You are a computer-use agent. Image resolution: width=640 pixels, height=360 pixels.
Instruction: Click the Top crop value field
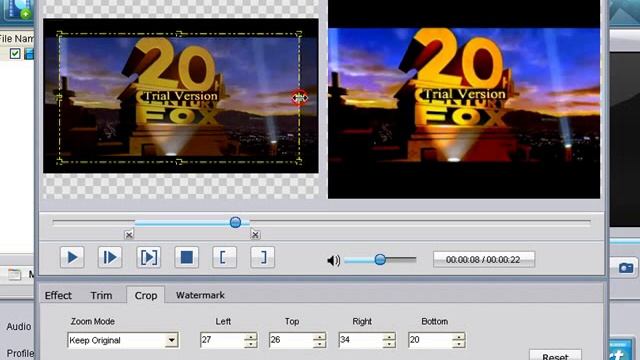tap(291, 340)
